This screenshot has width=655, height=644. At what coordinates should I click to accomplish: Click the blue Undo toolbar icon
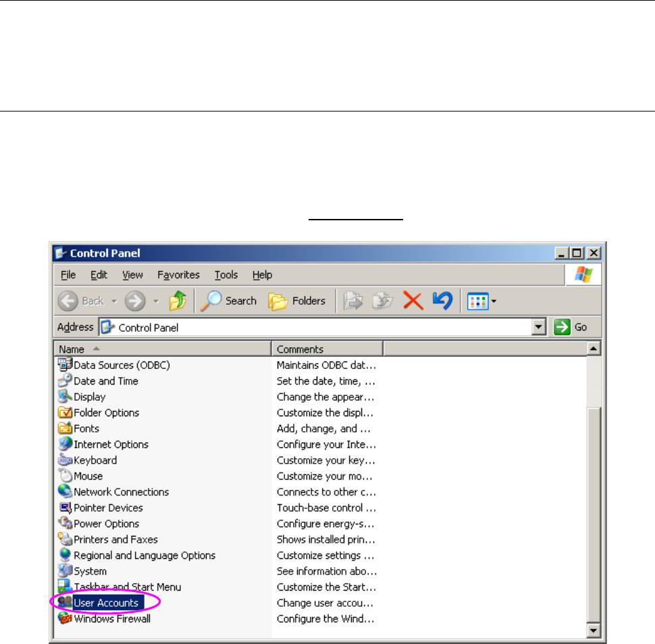pyautogui.click(x=443, y=301)
